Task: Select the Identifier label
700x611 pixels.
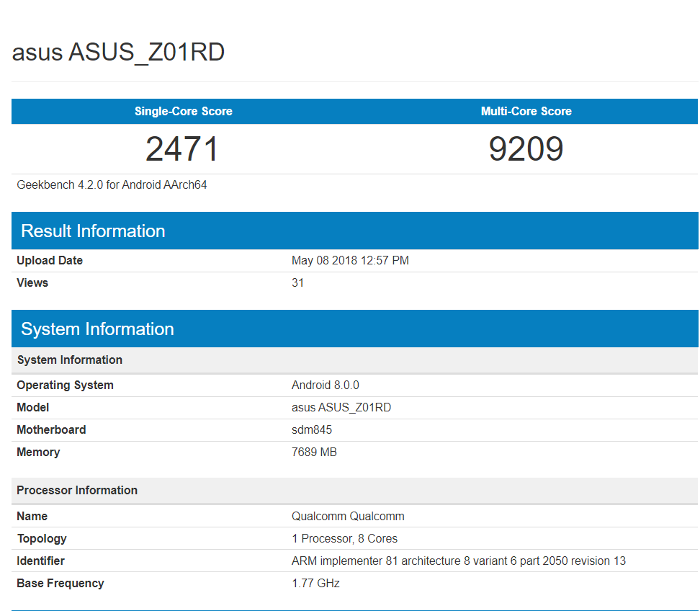Action: point(40,561)
